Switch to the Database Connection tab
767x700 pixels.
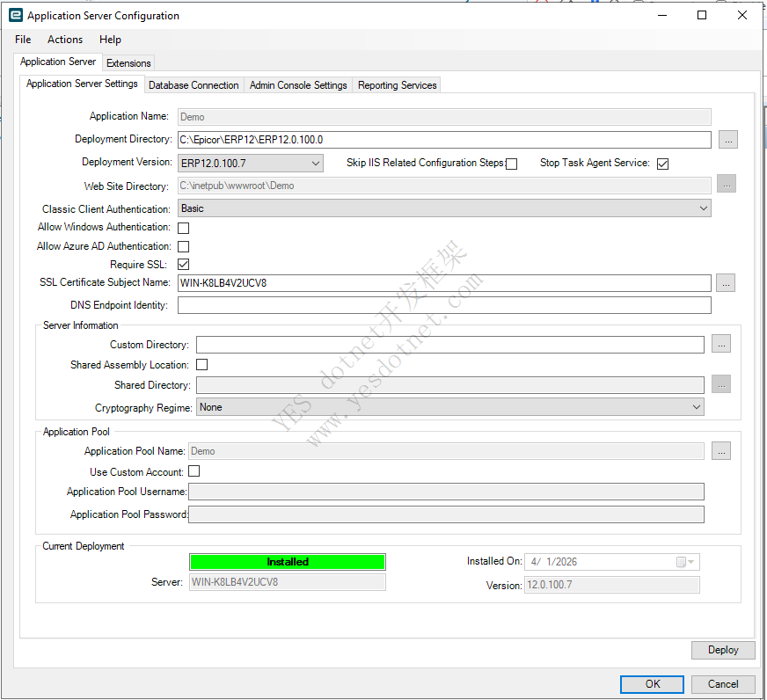194,85
